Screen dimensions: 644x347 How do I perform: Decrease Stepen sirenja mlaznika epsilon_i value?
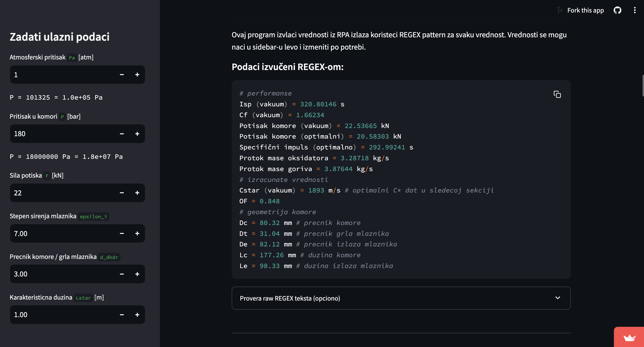tap(122, 233)
